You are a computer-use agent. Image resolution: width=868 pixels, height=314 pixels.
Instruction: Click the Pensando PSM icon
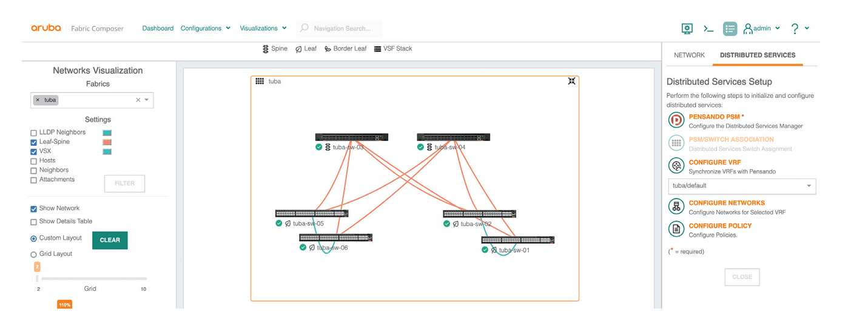676,120
